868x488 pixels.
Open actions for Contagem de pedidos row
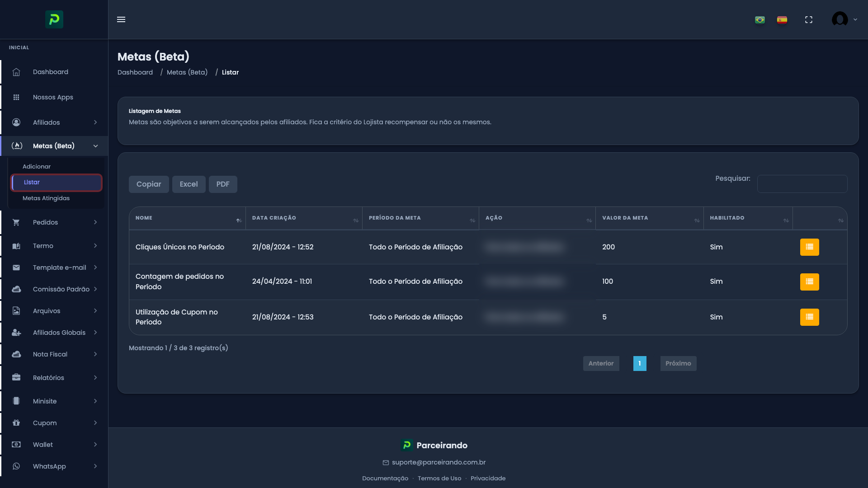tap(809, 282)
